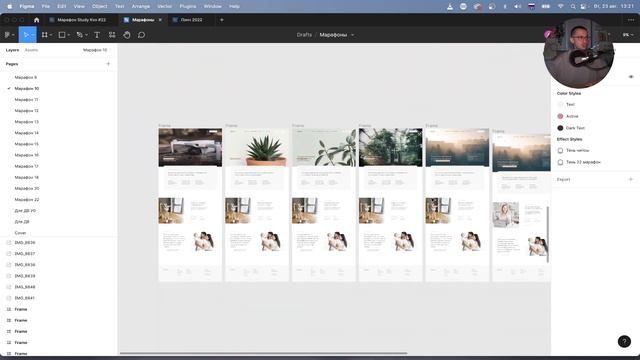Collapse pages list via Марафон 10 chevron
Image resolution: width=640 pixels, height=360 pixels.
click(110, 50)
